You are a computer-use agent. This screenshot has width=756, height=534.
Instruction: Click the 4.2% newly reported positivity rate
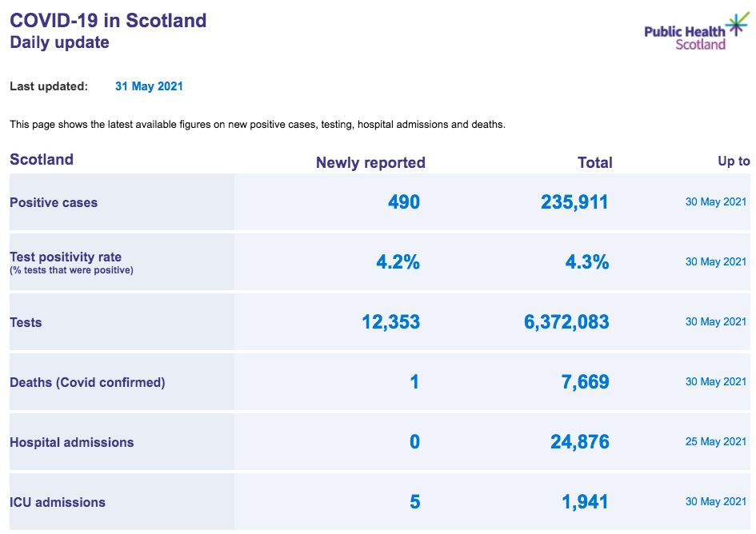point(398,262)
